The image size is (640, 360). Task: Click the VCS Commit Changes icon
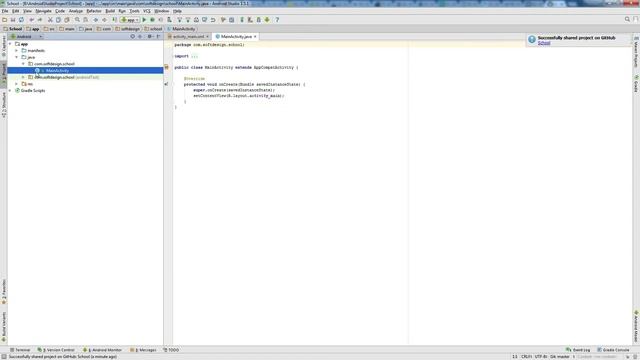(188, 20)
